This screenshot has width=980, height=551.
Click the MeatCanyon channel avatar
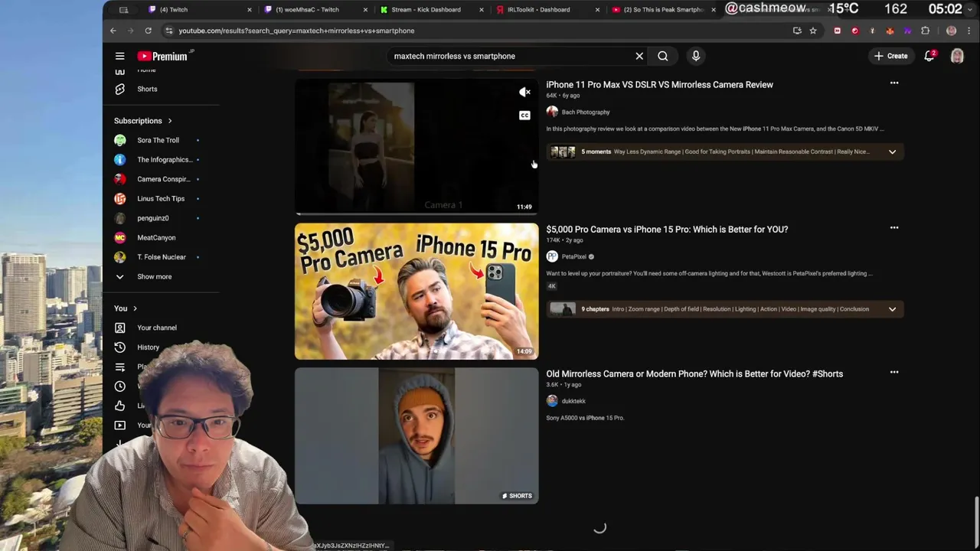[119, 237]
